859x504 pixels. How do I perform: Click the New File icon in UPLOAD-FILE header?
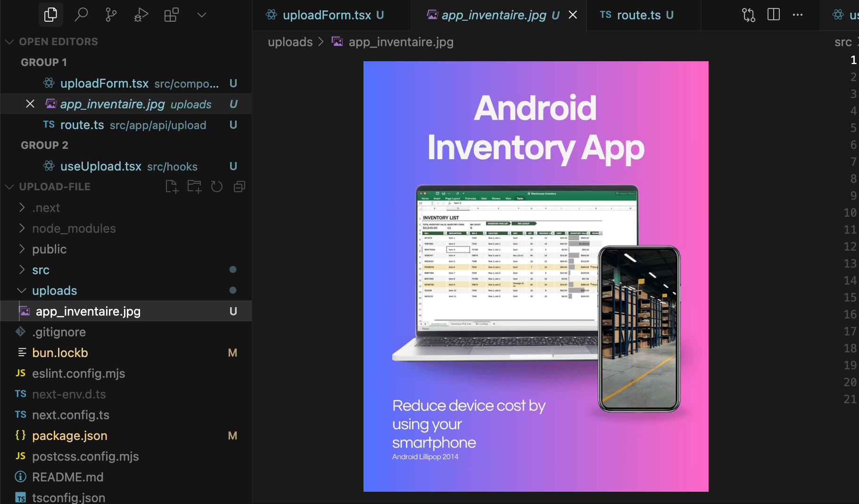point(172,187)
